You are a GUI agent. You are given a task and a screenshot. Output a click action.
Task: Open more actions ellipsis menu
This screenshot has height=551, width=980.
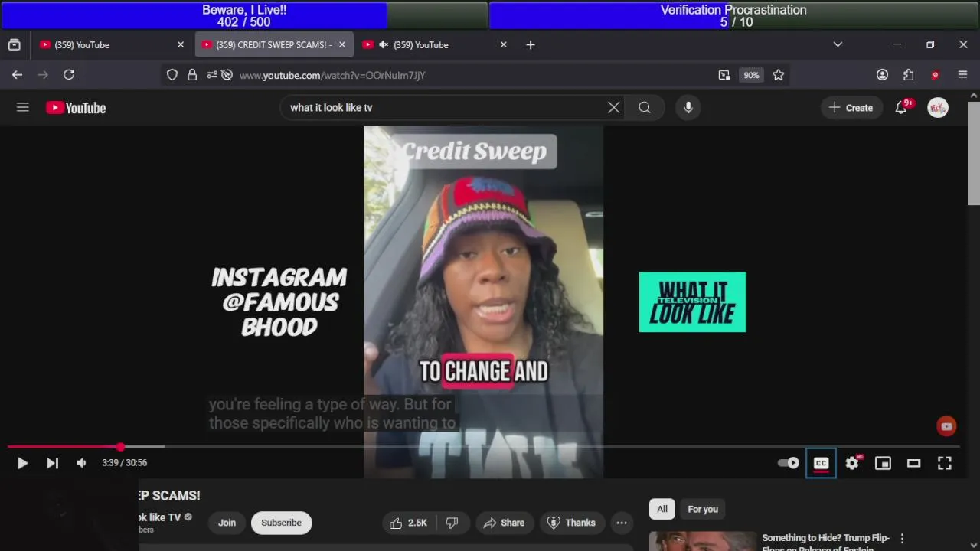pyautogui.click(x=622, y=523)
